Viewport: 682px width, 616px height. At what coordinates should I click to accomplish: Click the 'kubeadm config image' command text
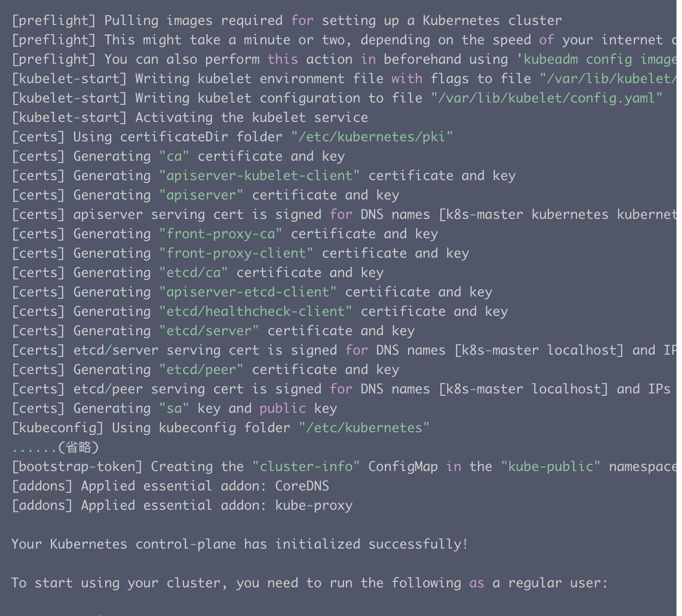(x=597, y=60)
